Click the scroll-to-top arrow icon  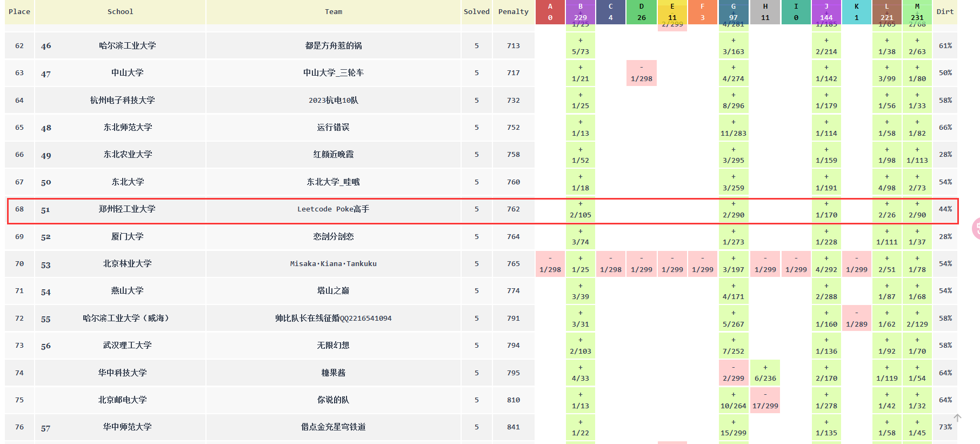pos(957,418)
